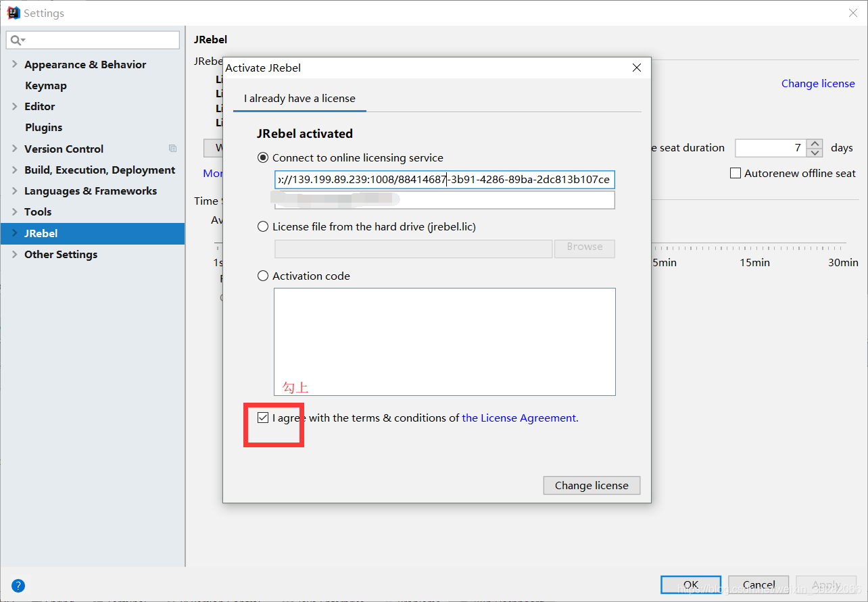Click the help question mark icon
The height and width of the screenshot is (602, 868).
coord(18,586)
